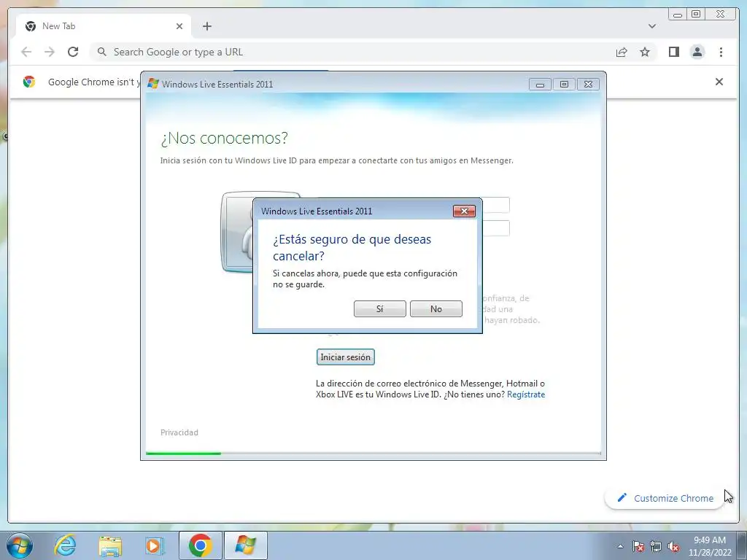Click the Iniciar sesión button
Screen dimensions: 747x560
tap(345, 357)
